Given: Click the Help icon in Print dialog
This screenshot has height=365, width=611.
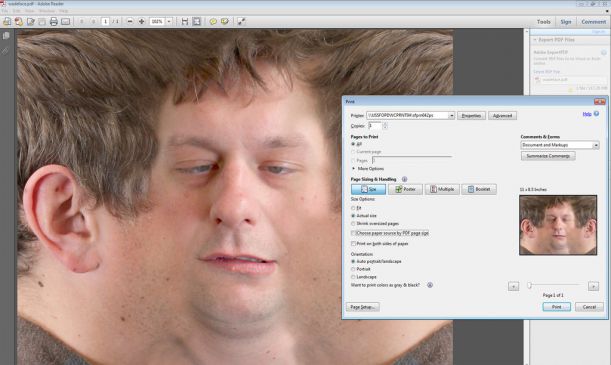Looking at the screenshot, I should tap(596, 114).
